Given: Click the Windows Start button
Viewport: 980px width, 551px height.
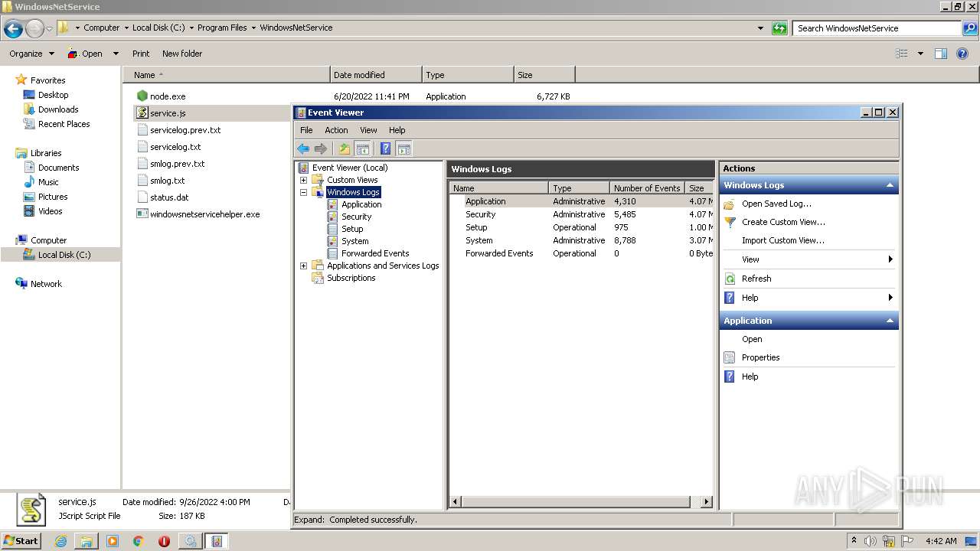Looking at the screenshot, I should click(x=21, y=540).
